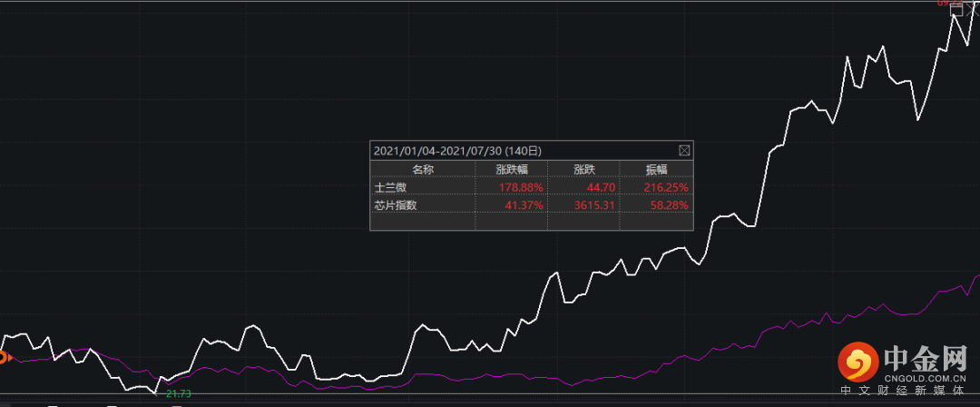
Task: Click the 名称 column header
Action: click(423, 169)
